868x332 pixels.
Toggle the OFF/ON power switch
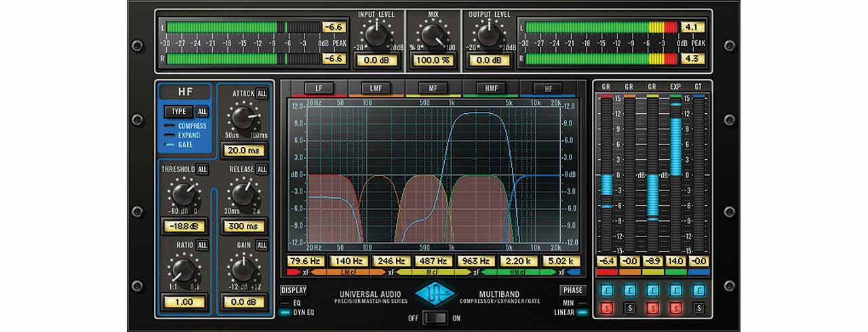(433, 317)
